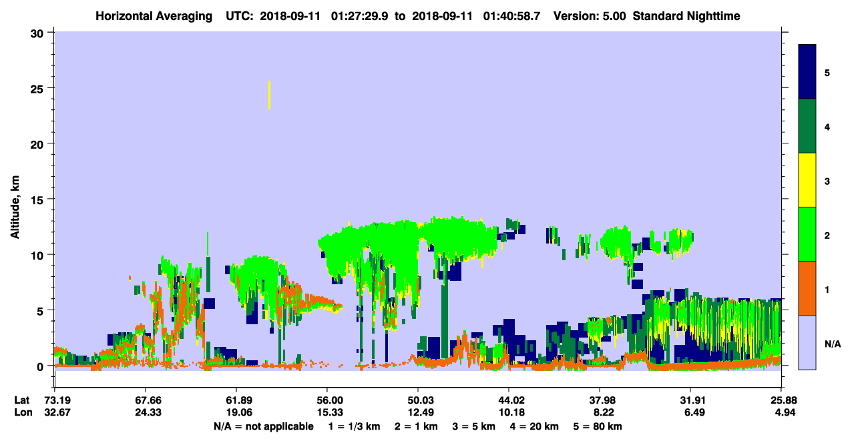The width and height of the screenshot is (868, 445).
Task: Click the 'Version: 5.00' text
Action: coord(590,15)
